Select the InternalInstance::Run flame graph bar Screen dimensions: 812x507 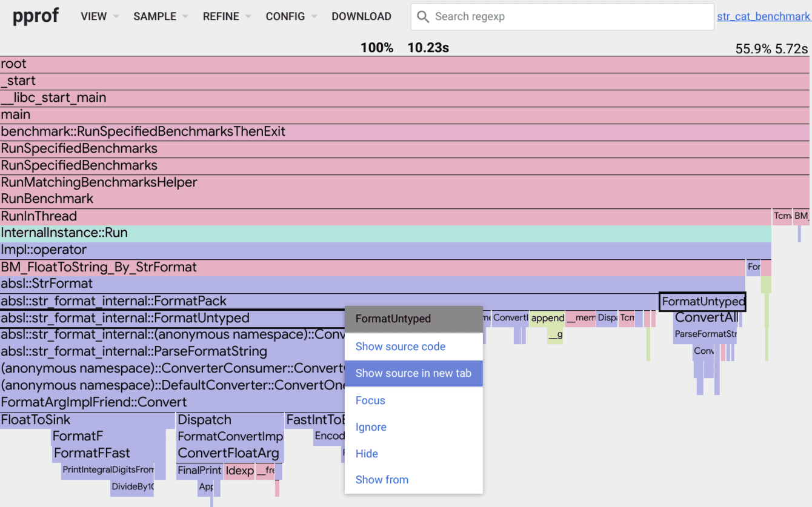point(385,233)
